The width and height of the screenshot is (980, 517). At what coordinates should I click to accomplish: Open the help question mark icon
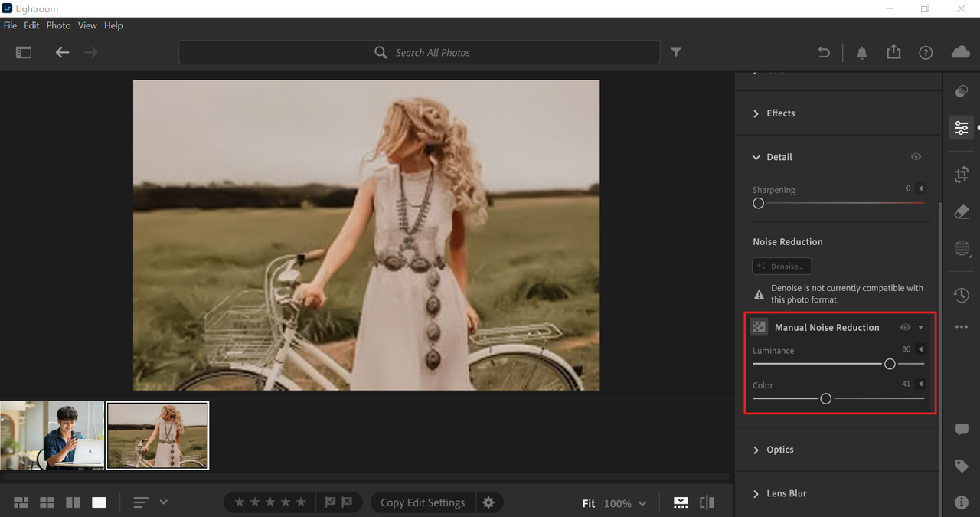(926, 53)
